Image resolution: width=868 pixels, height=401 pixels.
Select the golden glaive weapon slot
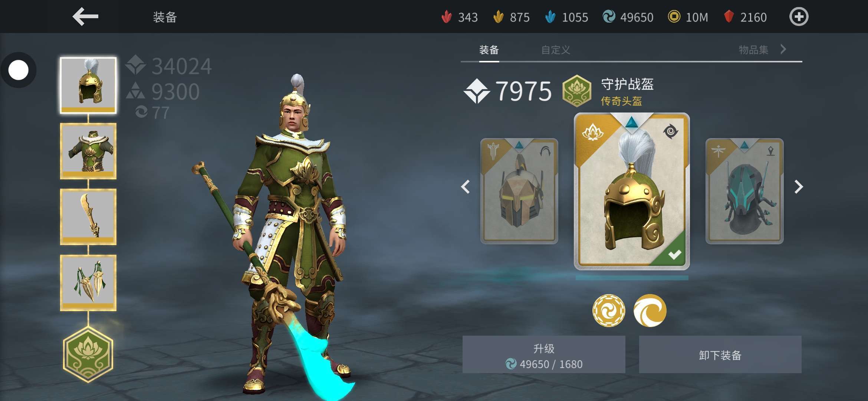[88, 217]
